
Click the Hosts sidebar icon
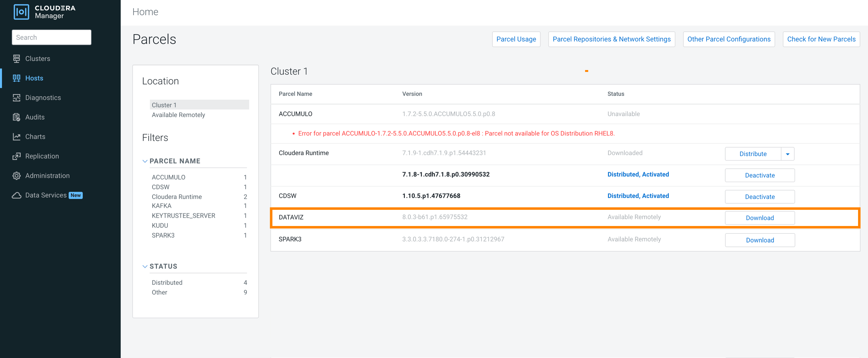pyautogui.click(x=16, y=78)
